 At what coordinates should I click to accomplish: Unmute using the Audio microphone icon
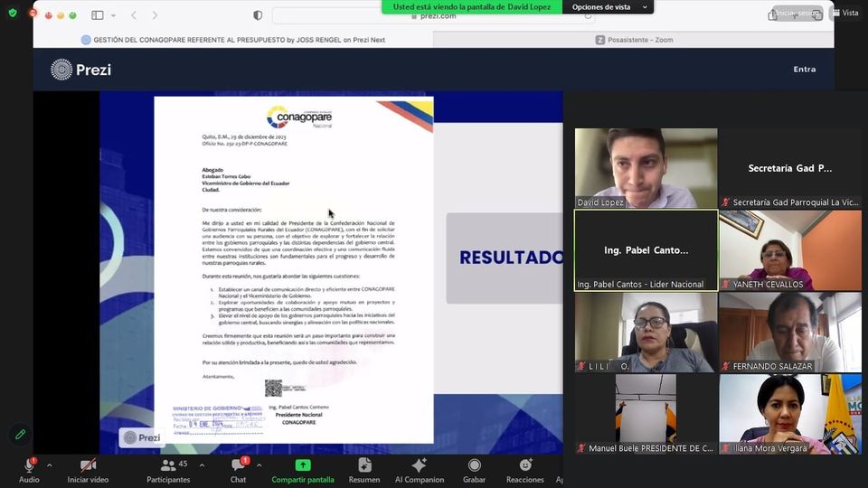click(29, 465)
